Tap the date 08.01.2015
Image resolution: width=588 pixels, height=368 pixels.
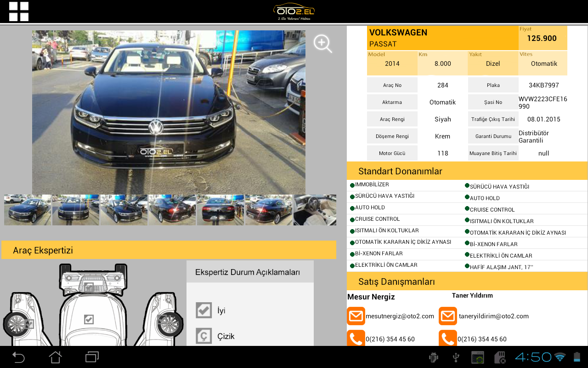click(544, 119)
